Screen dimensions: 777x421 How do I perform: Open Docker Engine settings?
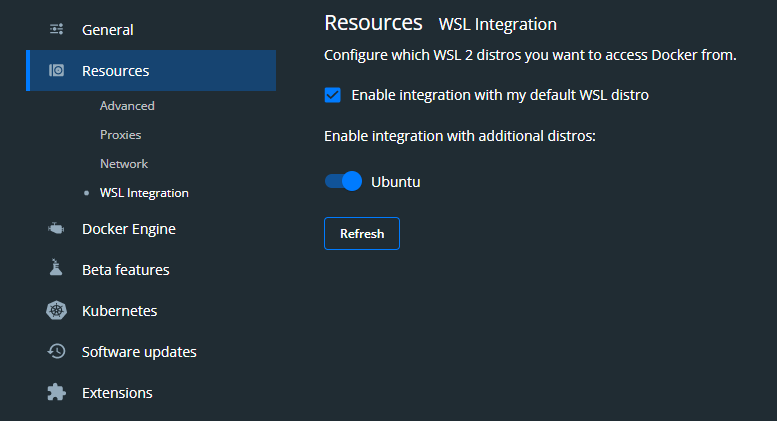point(129,229)
